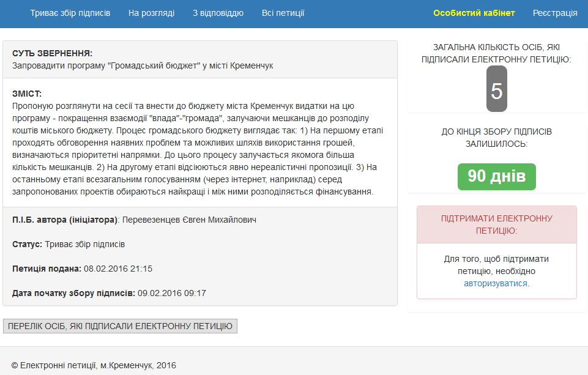Open the "Всі петиції" page

pos(283,13)
